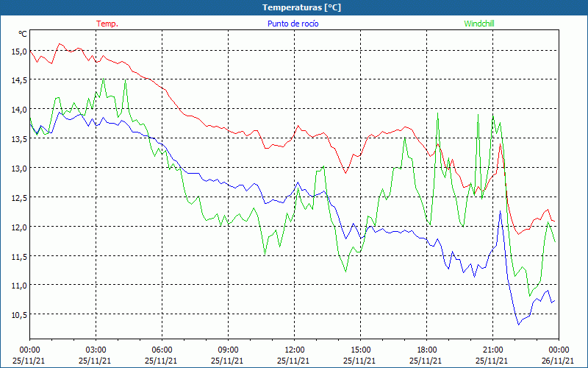Viewport: 588px width, 368px height.
Task: Click the 15,0 y-axis value
Action: 19,52
